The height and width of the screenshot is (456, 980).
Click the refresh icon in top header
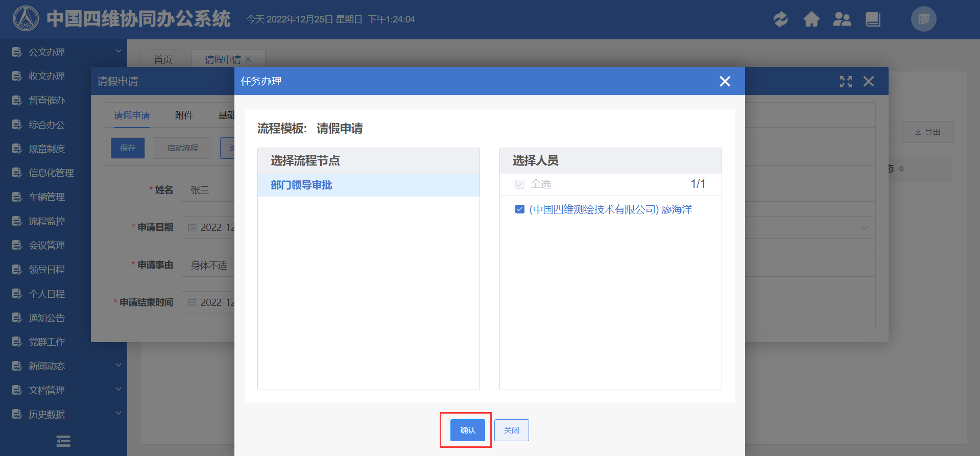(780, 19)
